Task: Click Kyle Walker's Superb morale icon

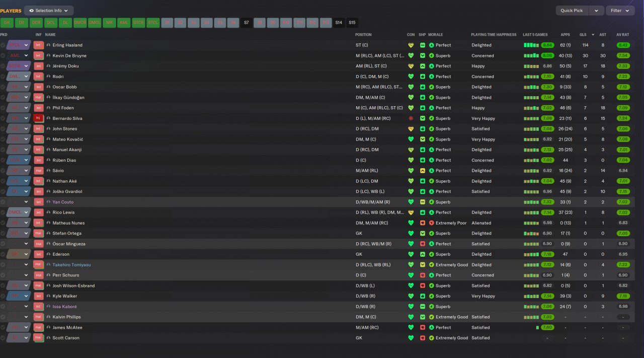Action: [x=431, y=296]
